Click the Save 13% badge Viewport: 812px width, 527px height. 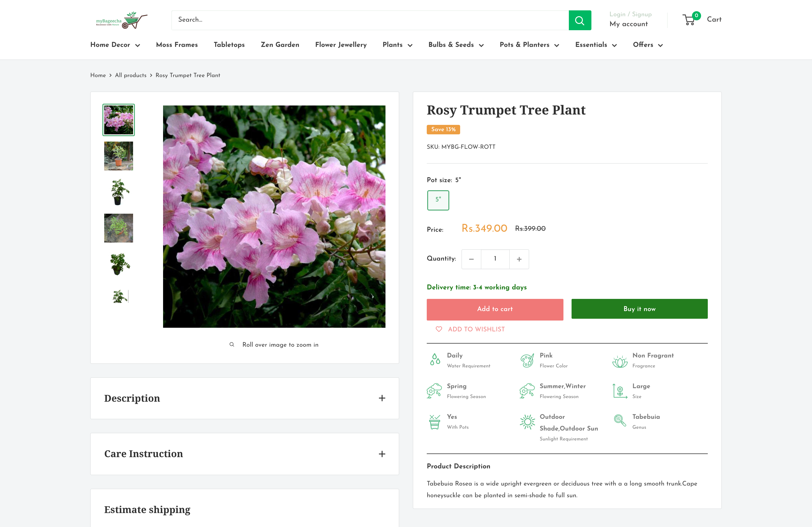click(443, 130)
